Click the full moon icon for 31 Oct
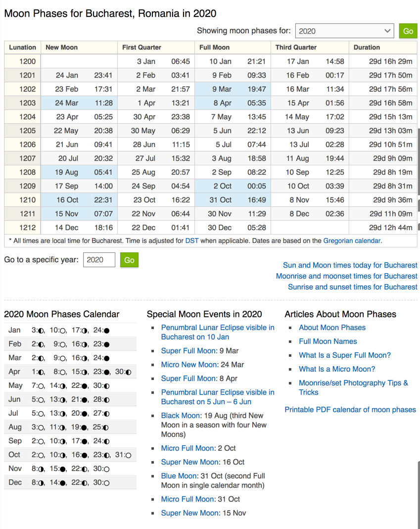This screenshot has width=420, height=529. pyautogui.click(x=129, y=455)
